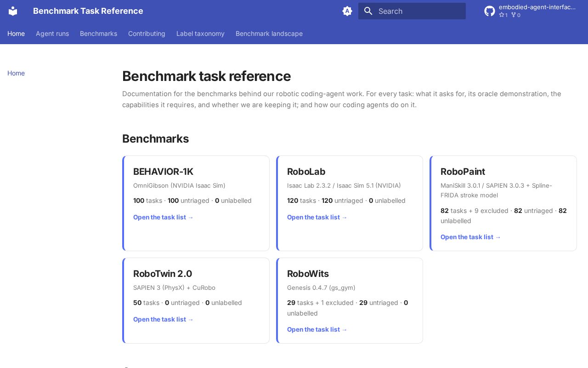Image resolution: width=588 pixels, height=368 pixels.
Task: Click the embodied-agent-interface repository name
Action: click(x=537, y=7)
